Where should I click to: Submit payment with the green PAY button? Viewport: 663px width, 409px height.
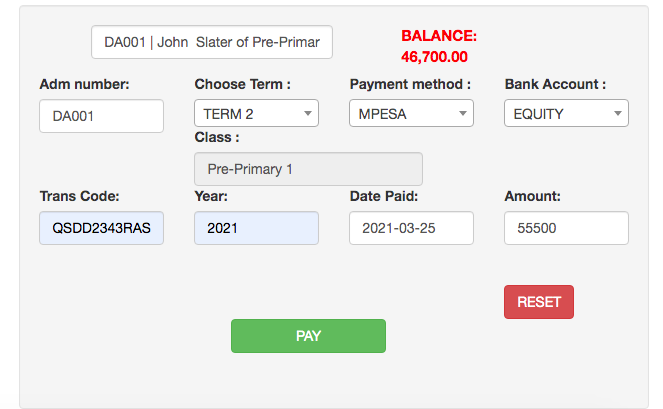coord(308,336)
